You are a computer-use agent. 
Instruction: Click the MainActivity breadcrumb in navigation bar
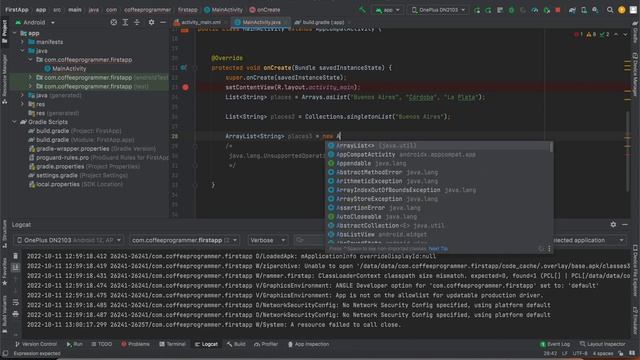(223, 10)
